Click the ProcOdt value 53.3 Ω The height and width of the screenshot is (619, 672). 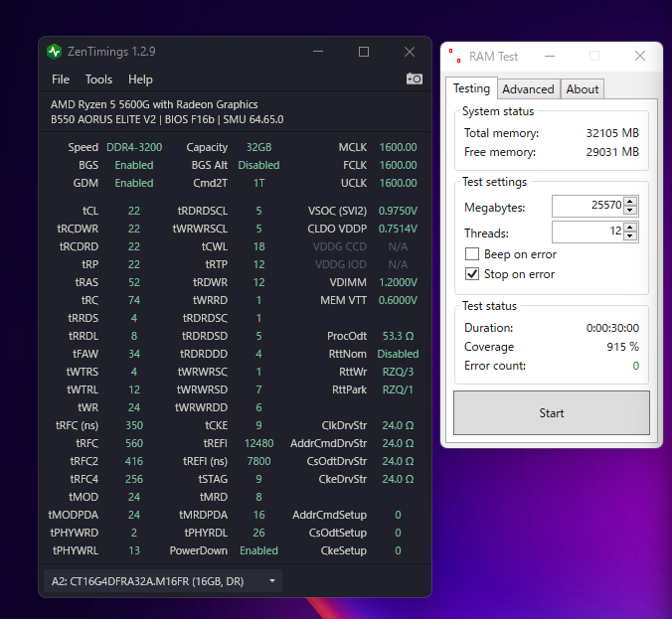click(398, 336)
